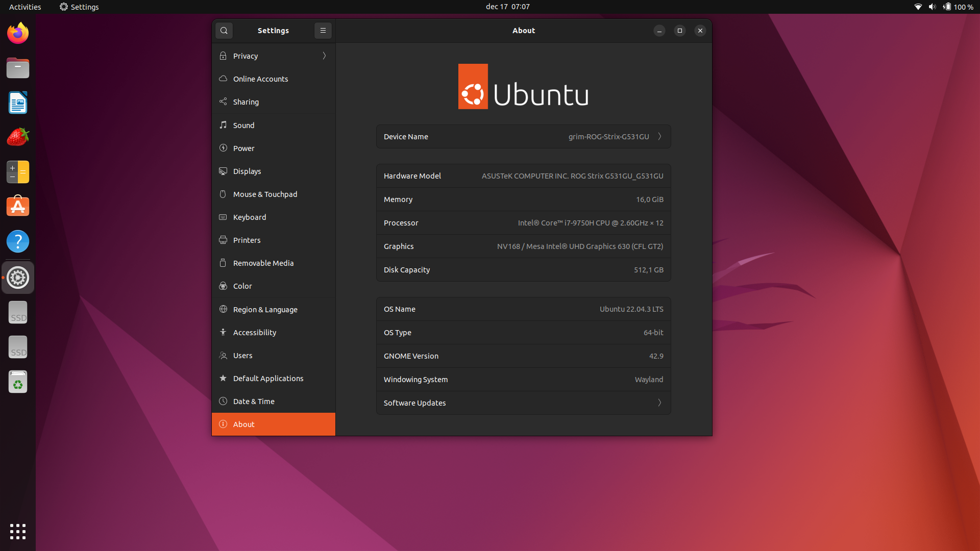Click the Default Applications star icon
Image resolution: width=980 pixels, height=551 pixels.
pyautogui.click(x=223, y=378)
